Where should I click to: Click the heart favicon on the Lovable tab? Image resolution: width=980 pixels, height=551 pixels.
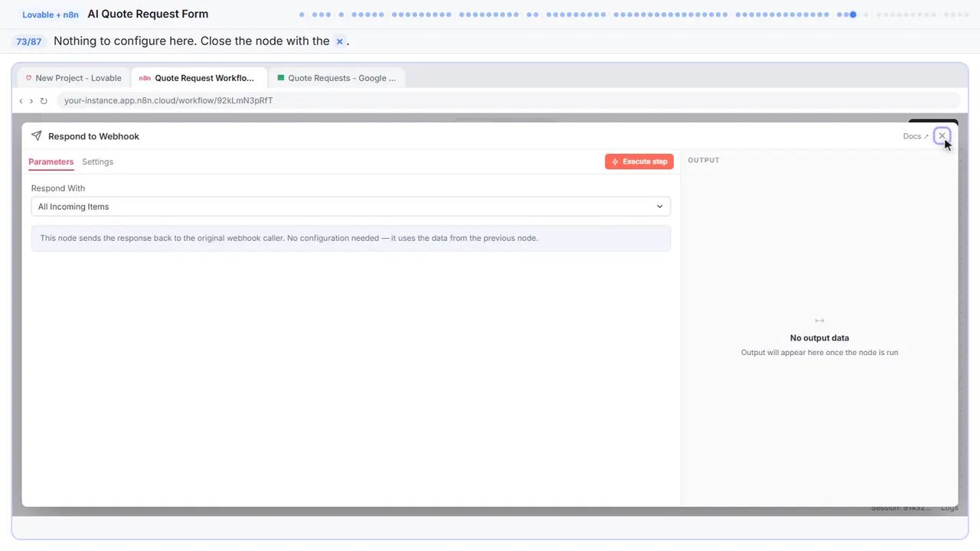tap(29, 78)
